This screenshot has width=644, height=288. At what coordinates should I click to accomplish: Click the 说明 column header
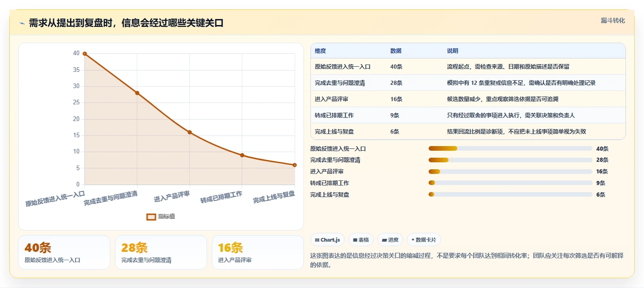[x=452, y=51]
